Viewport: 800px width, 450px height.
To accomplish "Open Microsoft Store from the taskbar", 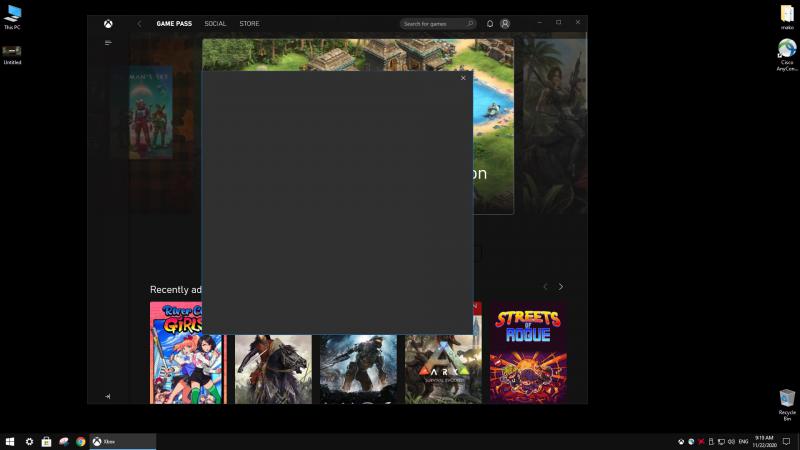I will pos(46,441).
